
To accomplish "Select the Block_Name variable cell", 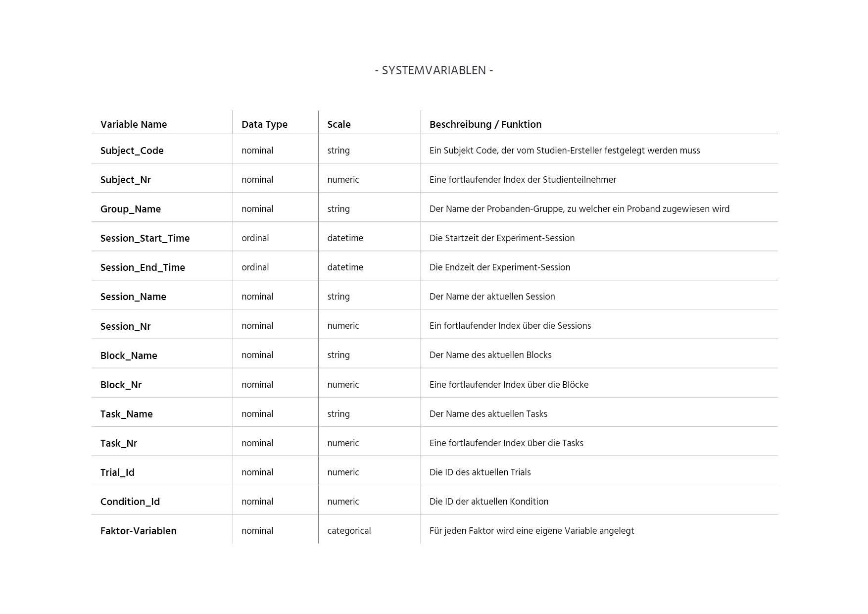I will click(x=129, y=356).
